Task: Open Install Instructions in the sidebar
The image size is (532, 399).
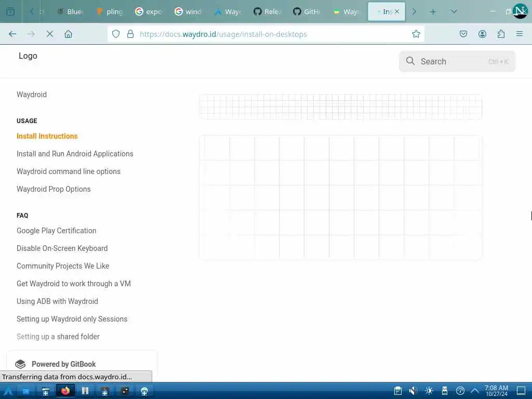Action: [47, 136]
